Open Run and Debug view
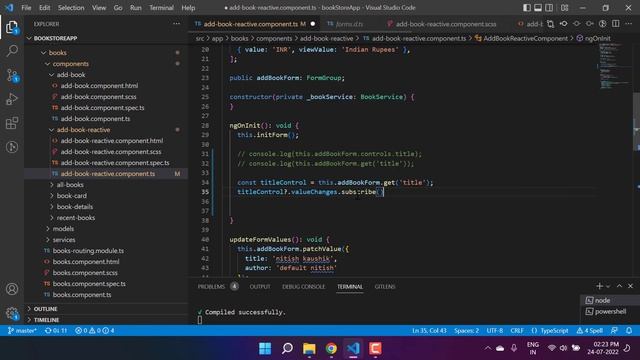The image size is (640, 360). tap(12, 99)
